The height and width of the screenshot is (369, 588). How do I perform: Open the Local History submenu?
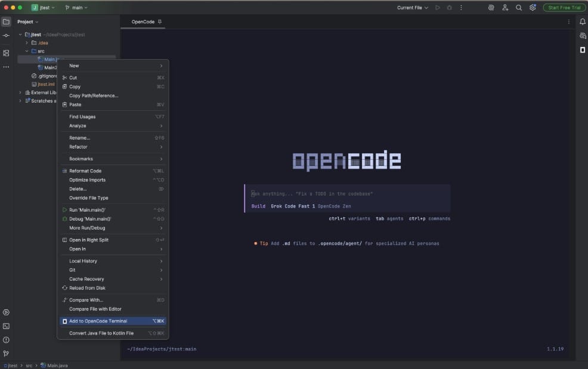[113, 261]
